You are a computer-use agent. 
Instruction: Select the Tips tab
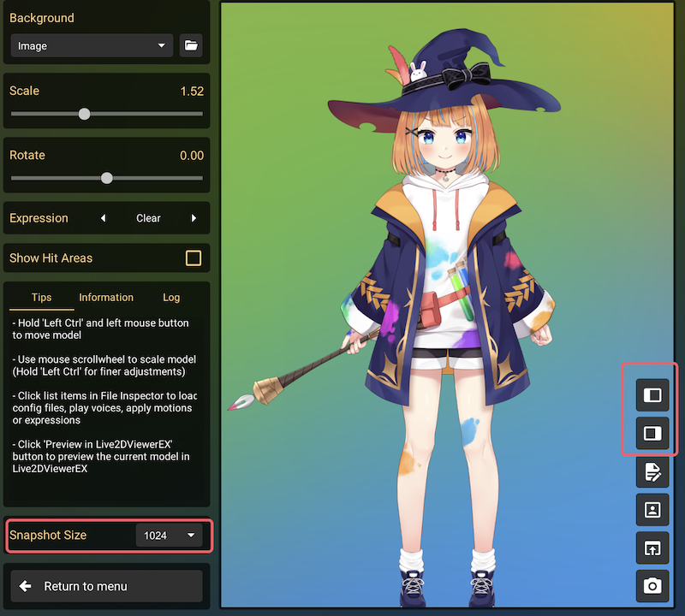[41, 298]
